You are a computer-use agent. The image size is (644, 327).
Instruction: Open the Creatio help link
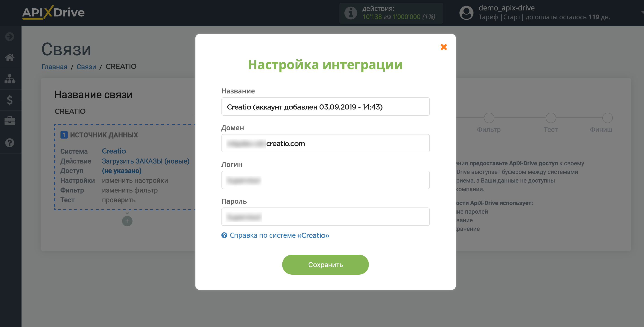279,235
